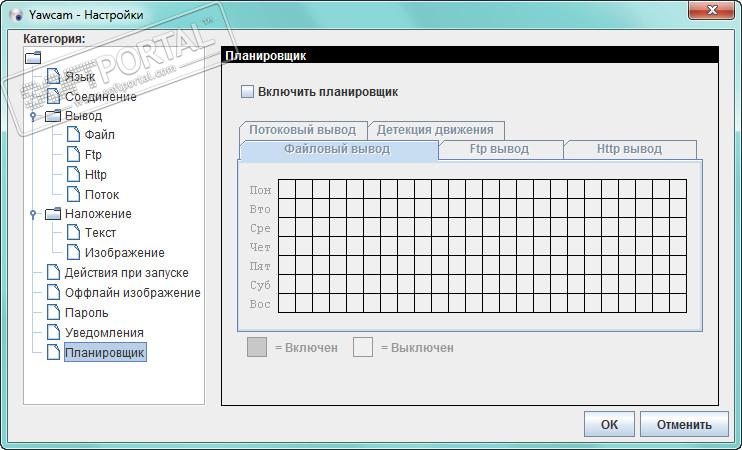Click the folder icon beside Вывод
Image resolution: width=742 pixels, height=450 pixels.
point(53,115)
